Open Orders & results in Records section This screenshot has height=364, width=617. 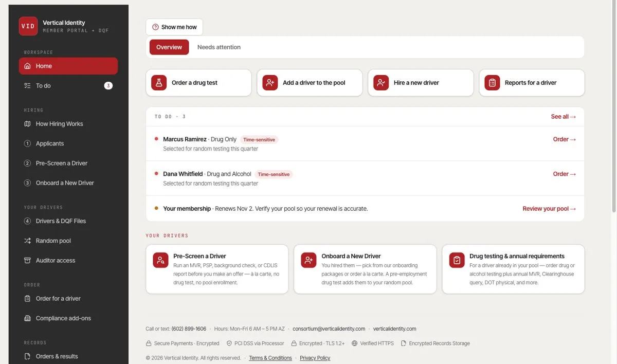68,356
